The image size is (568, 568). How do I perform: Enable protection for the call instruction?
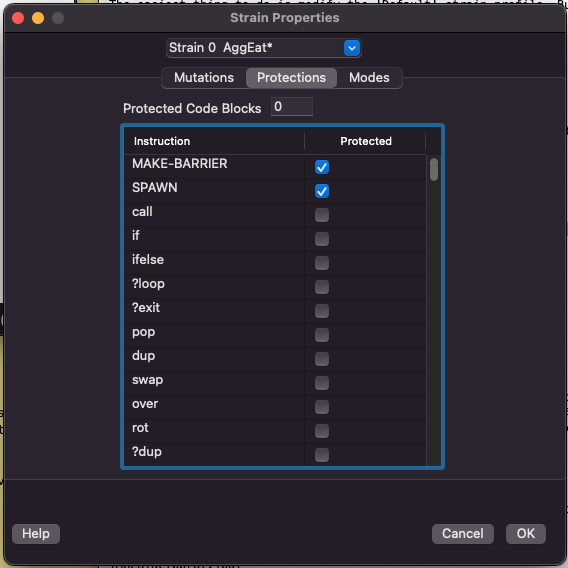(322, 215)
